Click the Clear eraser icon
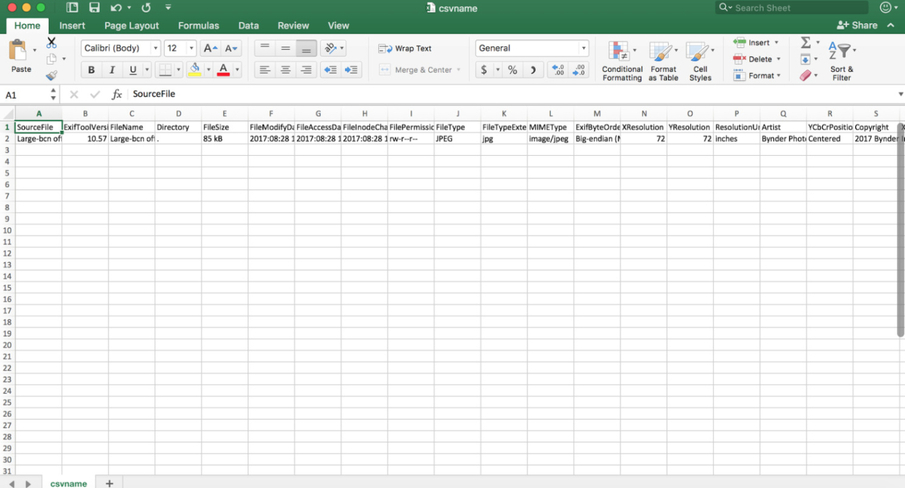 click(805, 76)
